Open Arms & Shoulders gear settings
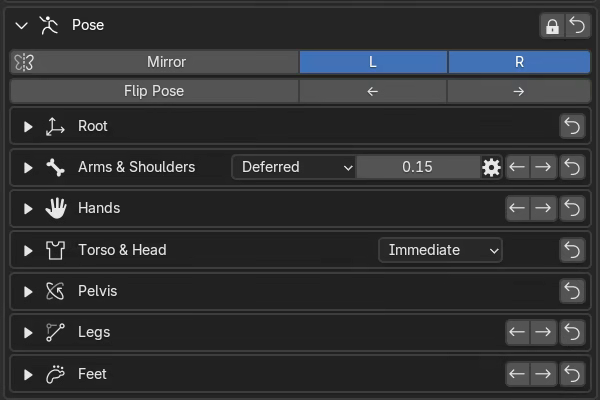The width and height of the screenshot is (600, 400). tap(491, 167)
